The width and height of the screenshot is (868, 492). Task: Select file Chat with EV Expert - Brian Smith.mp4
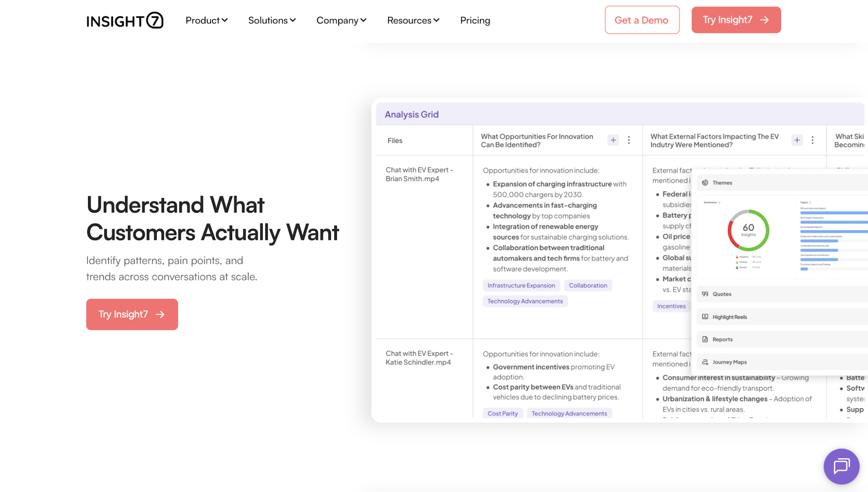pos(419,174)
